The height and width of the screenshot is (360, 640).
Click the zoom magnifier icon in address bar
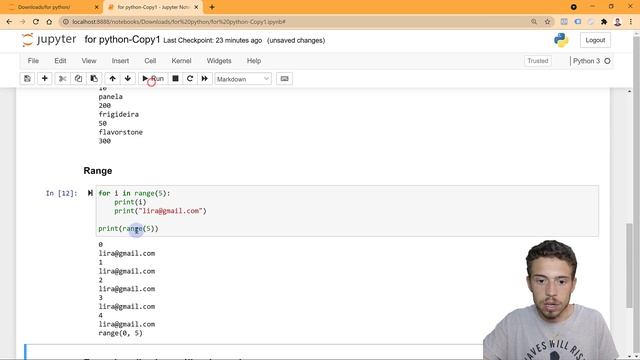click(x=534, y=22)
